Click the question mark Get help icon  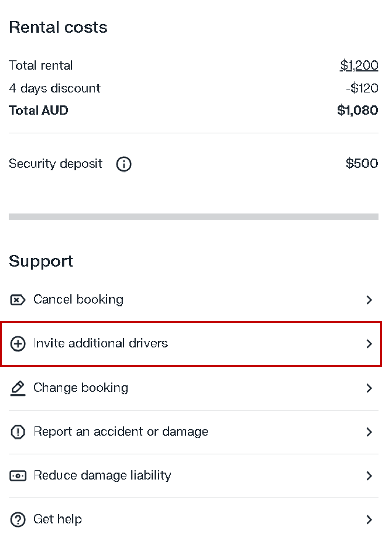18,520
